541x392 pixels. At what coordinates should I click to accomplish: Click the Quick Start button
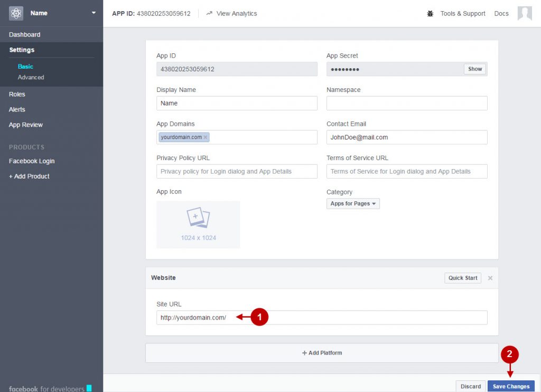point(463,278)
